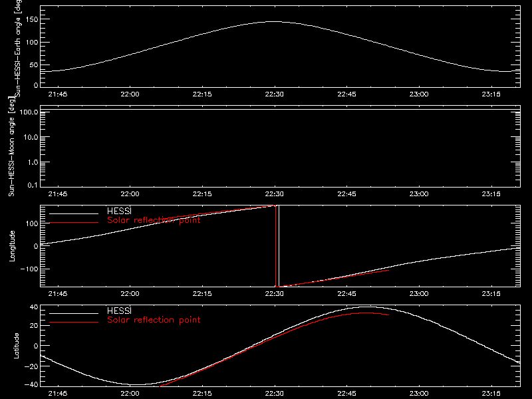Click the white latitude curve's minimum

(136, 385)
